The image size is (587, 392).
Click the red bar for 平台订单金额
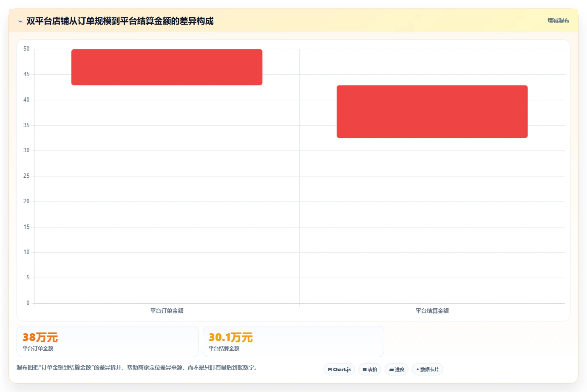pyautogui.click(x=167, y=67)
